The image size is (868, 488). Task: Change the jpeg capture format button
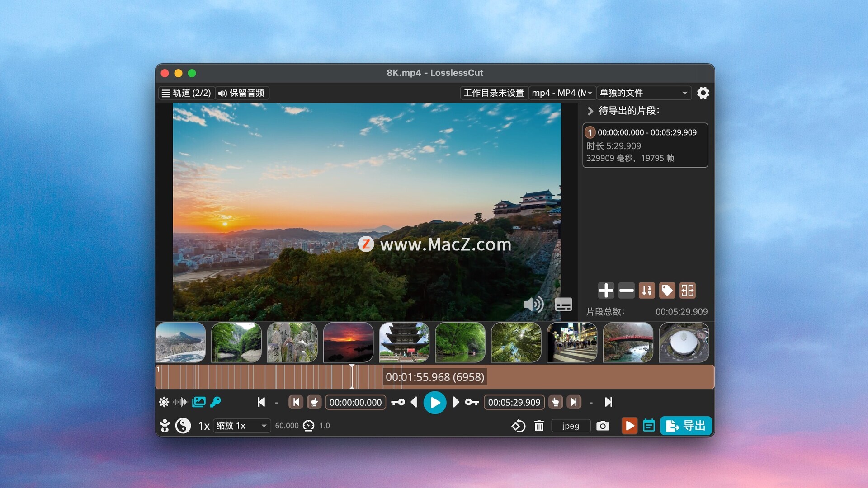point(571,426)
